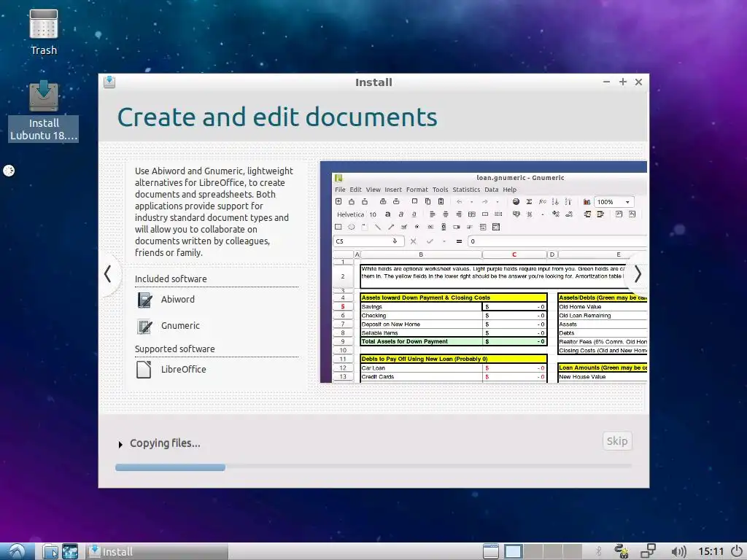
Task: Click the "Create and edit documents" heading
Action: (x=277, y=117)
